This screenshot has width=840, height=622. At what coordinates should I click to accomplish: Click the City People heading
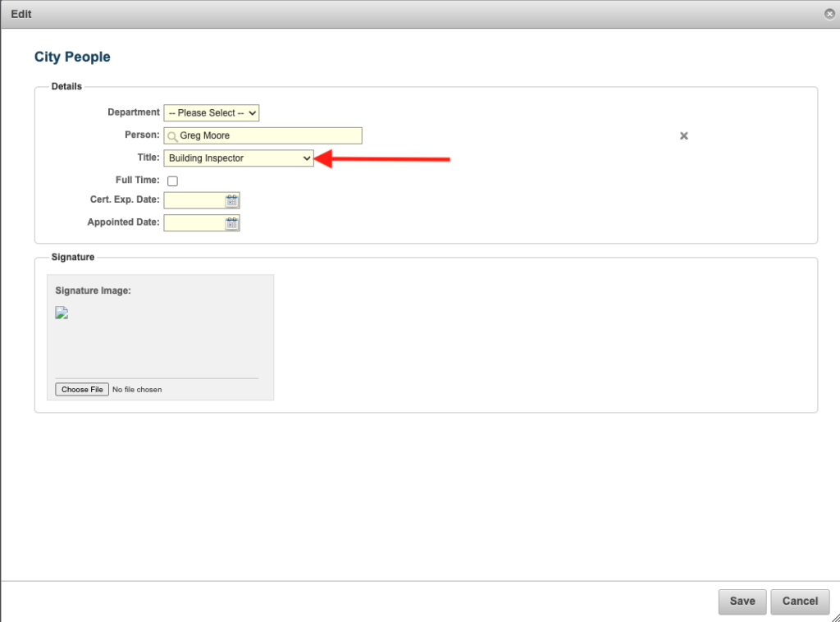click(72, 57)
